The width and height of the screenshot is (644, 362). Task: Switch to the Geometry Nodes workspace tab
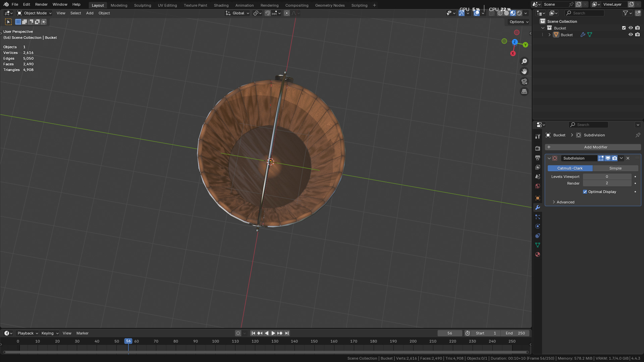click(x=330, y=5)
